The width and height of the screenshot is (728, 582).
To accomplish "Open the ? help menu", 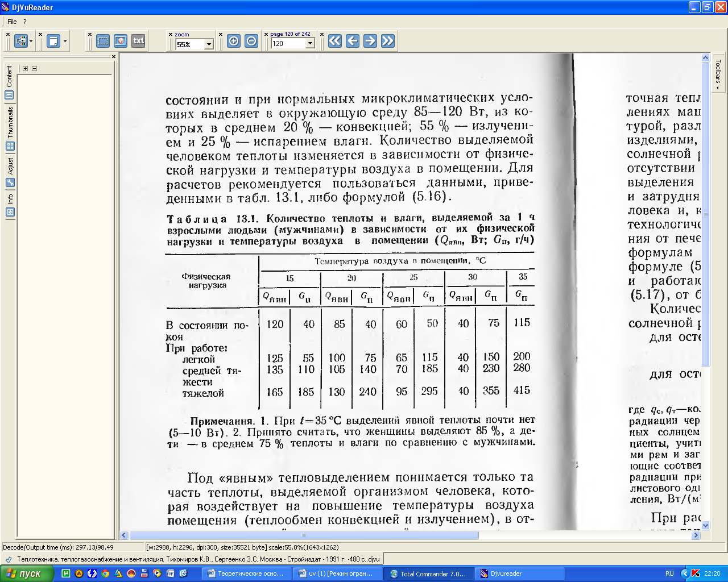I will [x=25, y=22].
